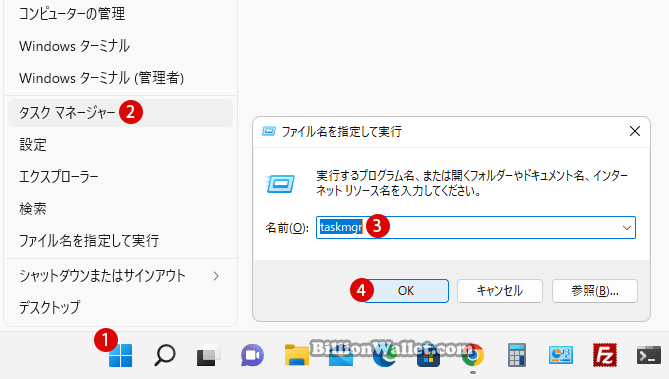Open Windows ターミナル from menu
Screen dimensions: 669x379
click(x=120, y=46)
